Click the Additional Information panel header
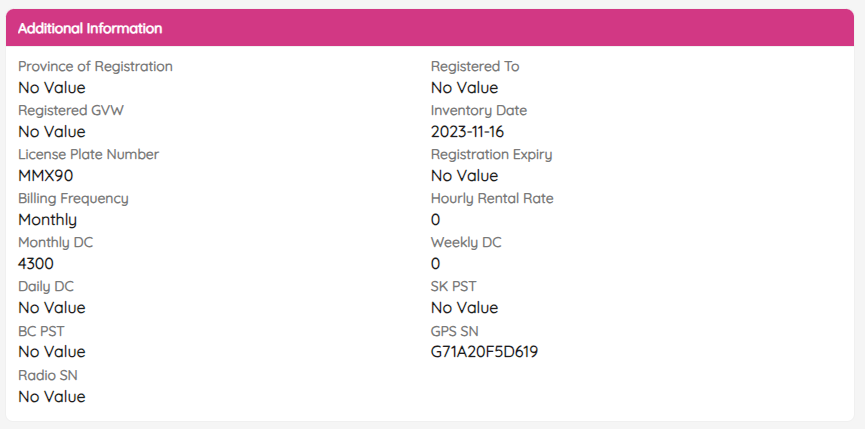Screen dimensions: 865x429 pyautogui.click(x=90, y=28)
